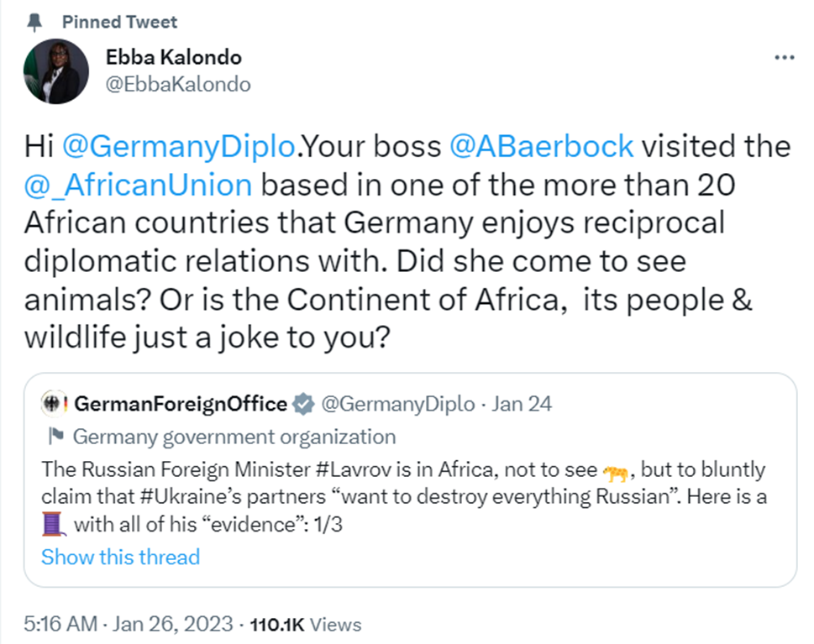Click the pin icon beside Pinned Tweet
Viewport: 814px width, 644px height.
(34, 22)
